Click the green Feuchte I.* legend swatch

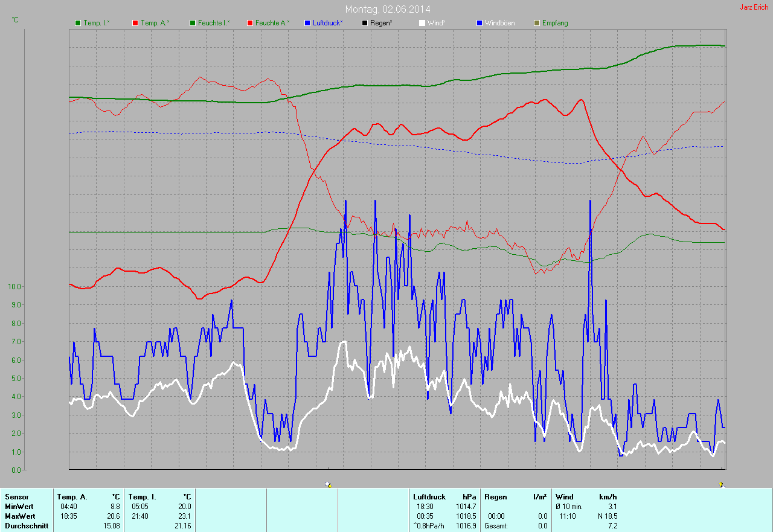tap(193, 23)
